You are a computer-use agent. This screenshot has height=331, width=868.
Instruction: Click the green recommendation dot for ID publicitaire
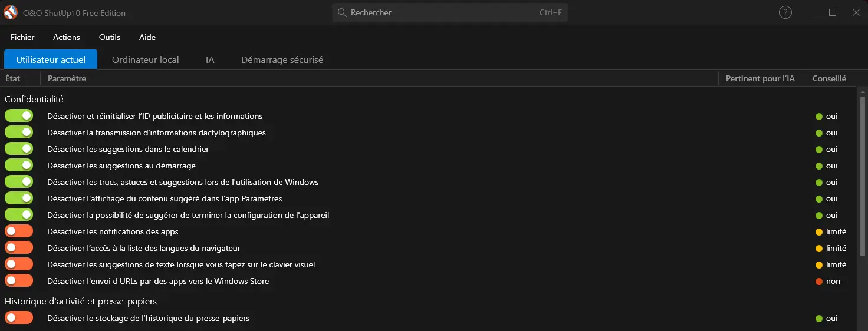point(819,116)
